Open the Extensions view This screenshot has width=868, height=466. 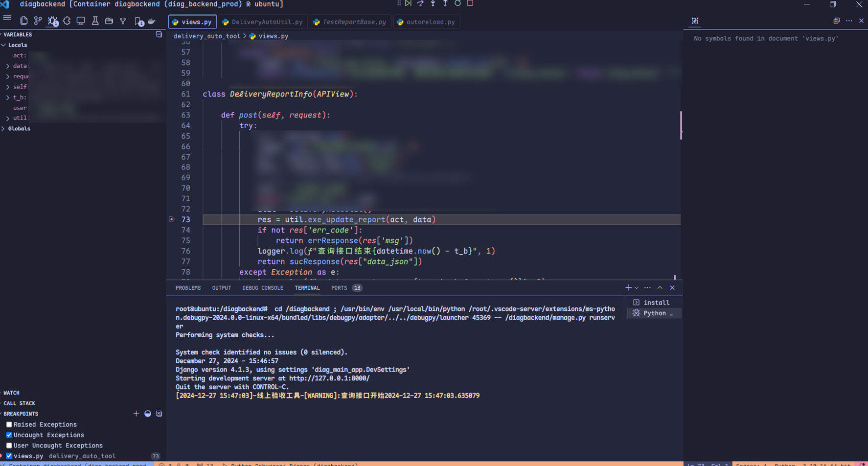67,21
